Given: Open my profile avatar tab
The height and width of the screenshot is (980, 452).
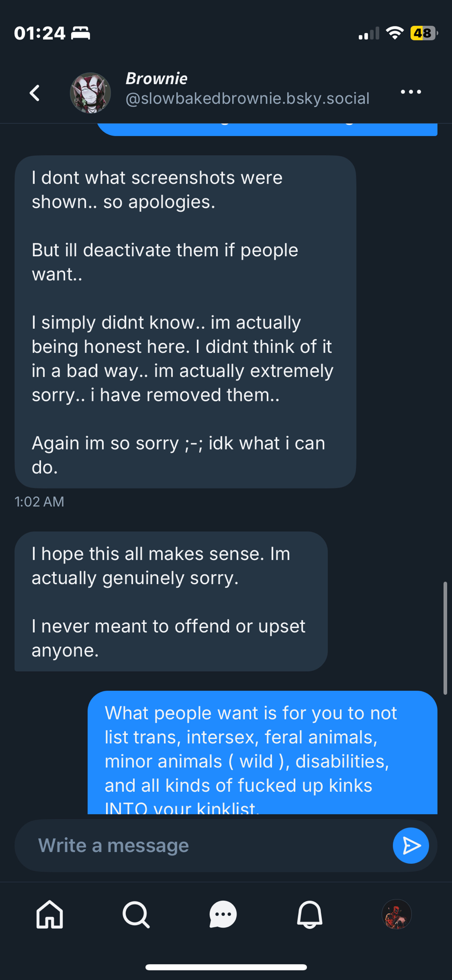Looking at the screenshot, I should coord(396,914).
